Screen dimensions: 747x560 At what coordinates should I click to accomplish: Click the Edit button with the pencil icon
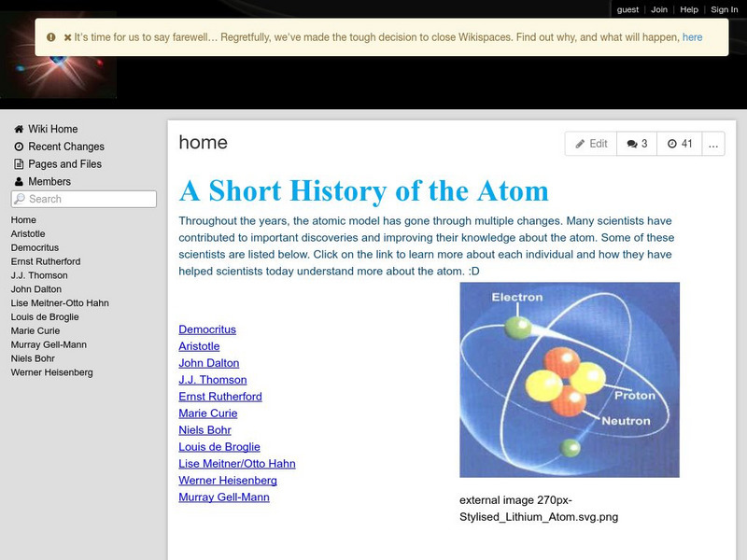[x=591, y=144]
